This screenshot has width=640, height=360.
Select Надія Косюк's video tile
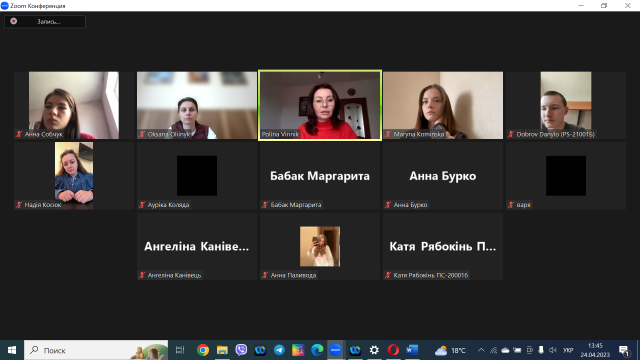74,176
